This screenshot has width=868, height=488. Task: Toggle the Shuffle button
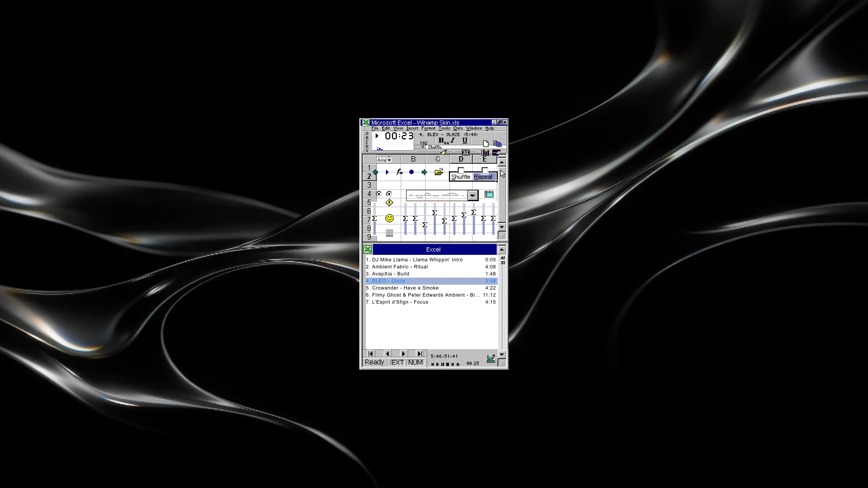tap(461, 177)
